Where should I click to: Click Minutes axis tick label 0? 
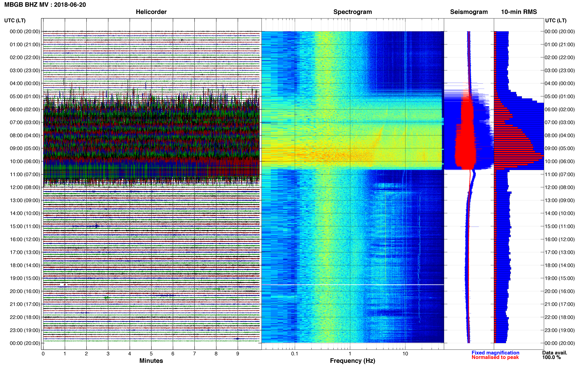point(43,354)
